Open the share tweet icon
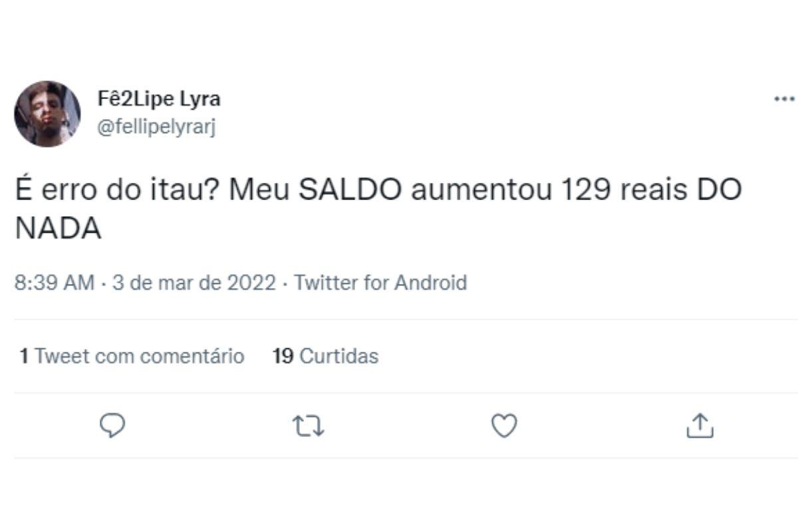Screen dimensions: 798x532 pyautogui.click(x=700, y=426)
